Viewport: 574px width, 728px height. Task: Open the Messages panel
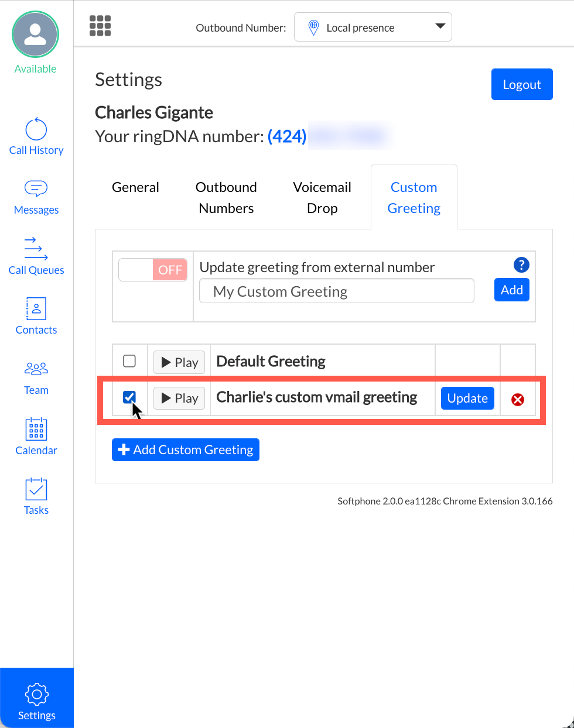tap(36, 197)
